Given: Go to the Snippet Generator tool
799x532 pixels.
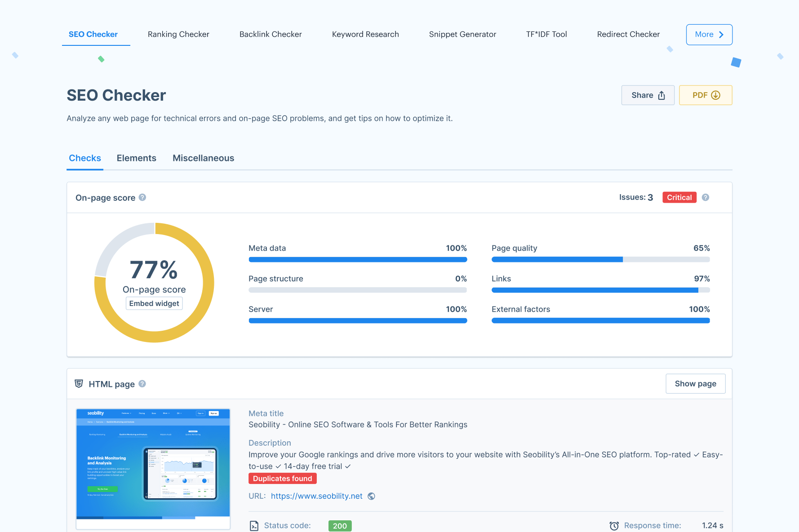Looking at the screenshot, I should [462, 34].
